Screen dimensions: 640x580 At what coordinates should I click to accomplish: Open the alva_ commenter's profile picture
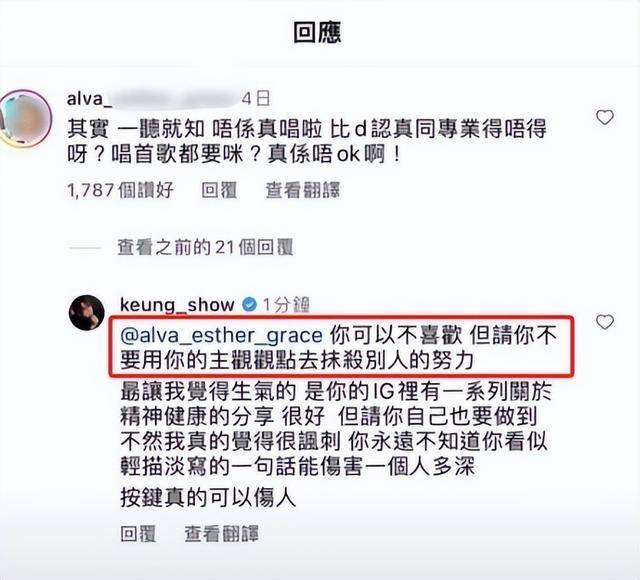(26, 118)
